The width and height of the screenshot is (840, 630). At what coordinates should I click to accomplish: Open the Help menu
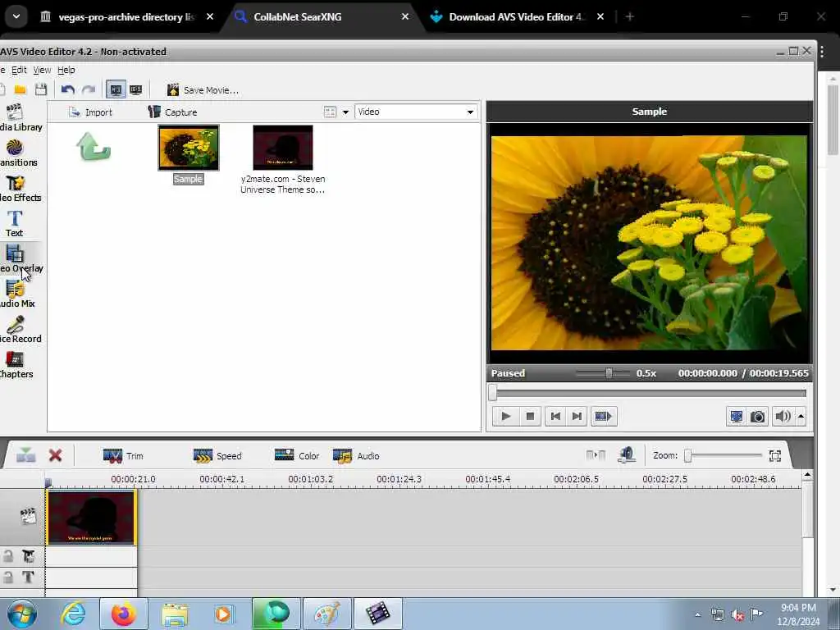[66, 70]
